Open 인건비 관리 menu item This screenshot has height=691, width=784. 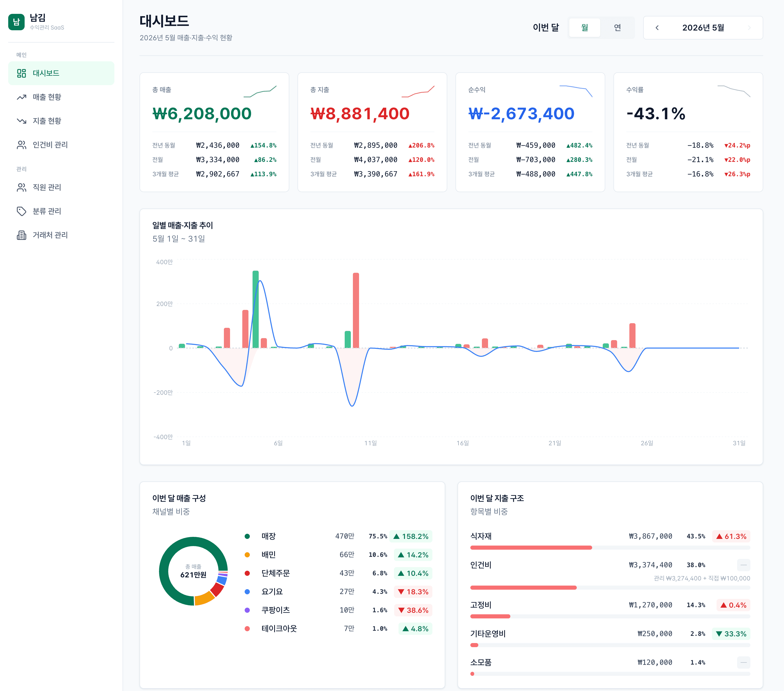pos(61,145)
